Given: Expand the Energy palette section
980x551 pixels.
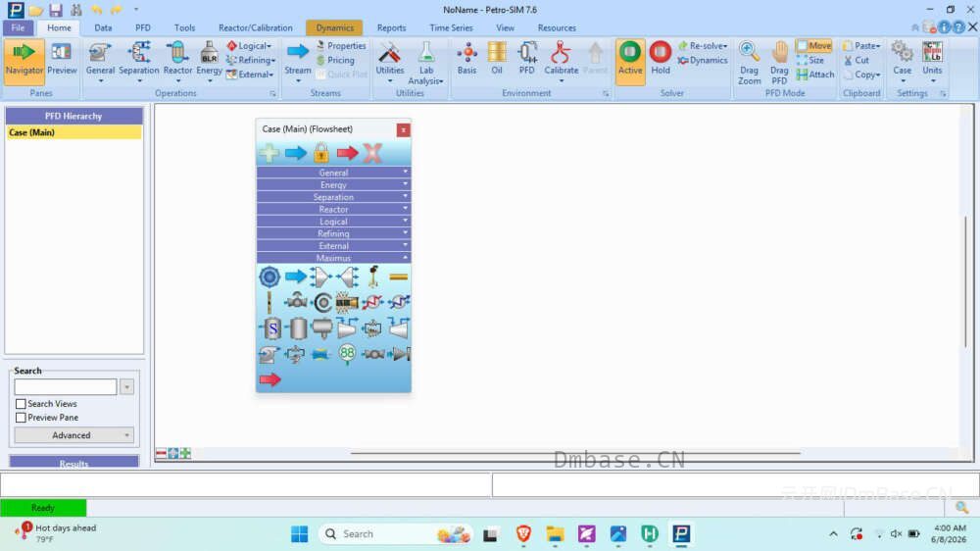Looking at the screenshot, I should [333, 184].
